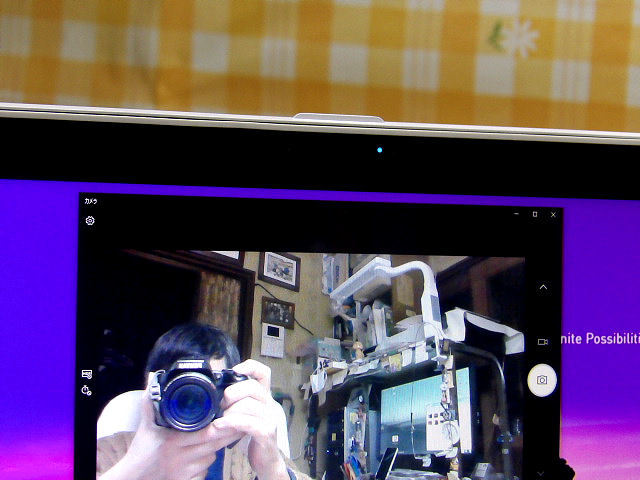Minimize the Camera app window

pyautogui.click(x=516, y=214)
